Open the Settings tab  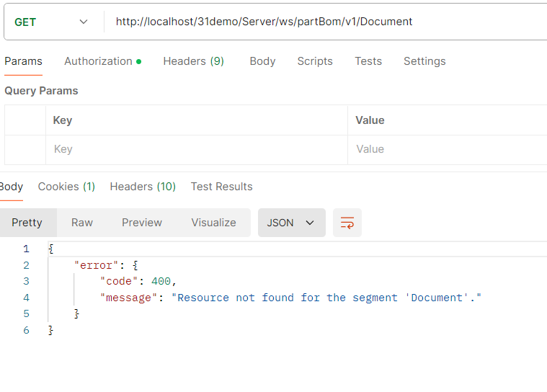pyautogui.click(x=424, y=61)
